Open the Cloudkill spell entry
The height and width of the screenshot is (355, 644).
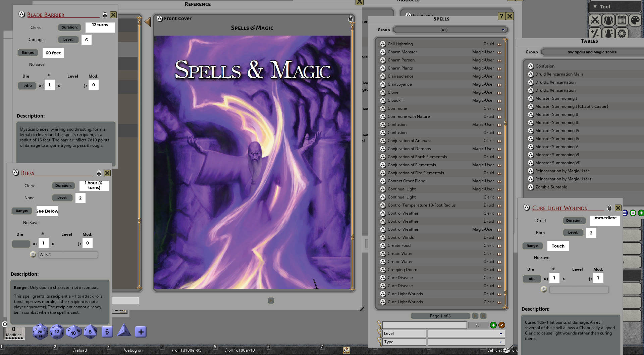441,100
